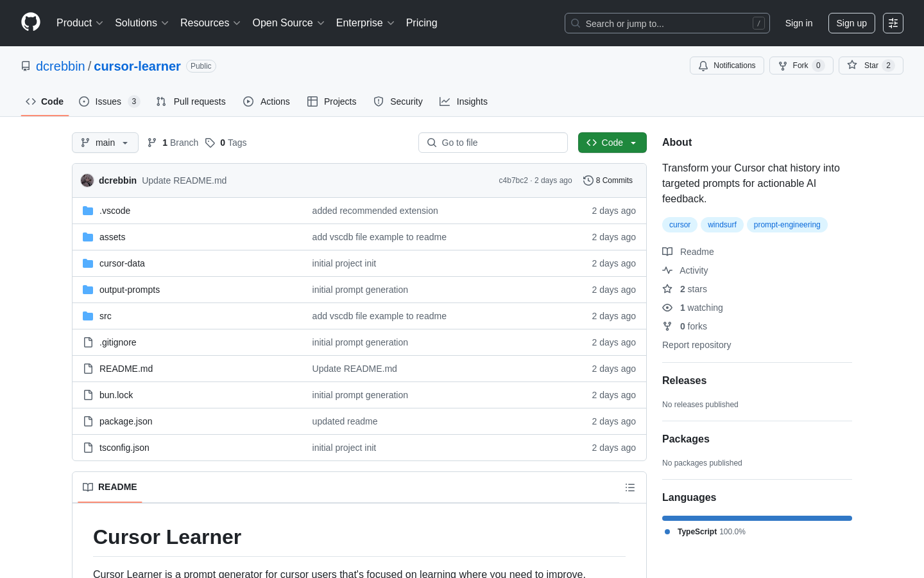Viewport: 924px width, 578px height.
Task: Click the TypeScript language bar
Action: tap(757, 518)
